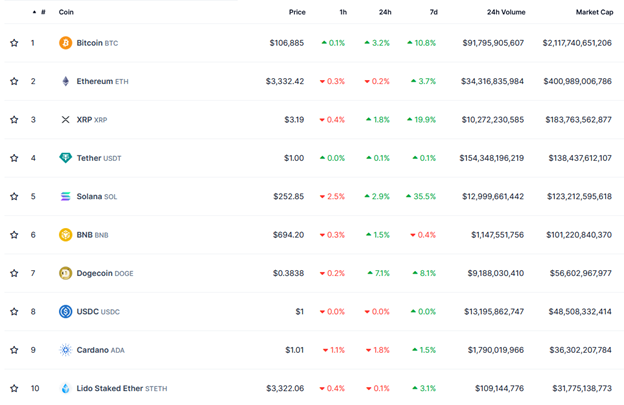The height and width of the screenshot is (405, 624).
Task: Select Solana 7d change 35.5%
Action: [x=421, y=196]
